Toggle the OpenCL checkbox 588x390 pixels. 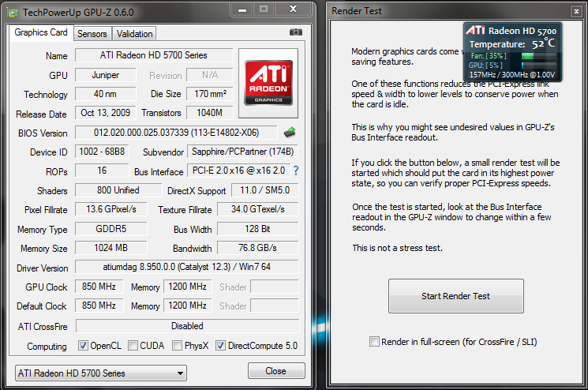[x=83, y=345]
